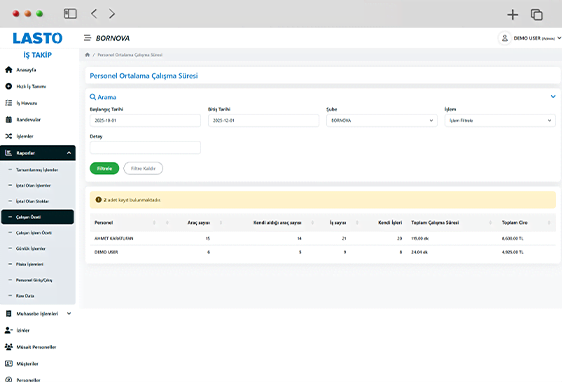Select Çalışan Özeti report menu item
Image resolution: width=562 pixels, height=382 pixels.
pos(38,217)
